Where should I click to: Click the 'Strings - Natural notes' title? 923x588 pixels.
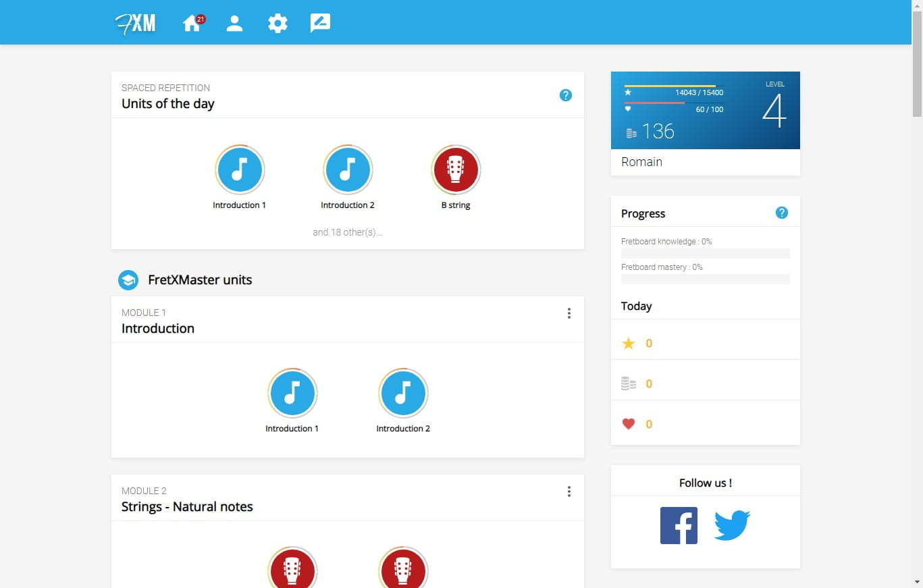[187, 507]
